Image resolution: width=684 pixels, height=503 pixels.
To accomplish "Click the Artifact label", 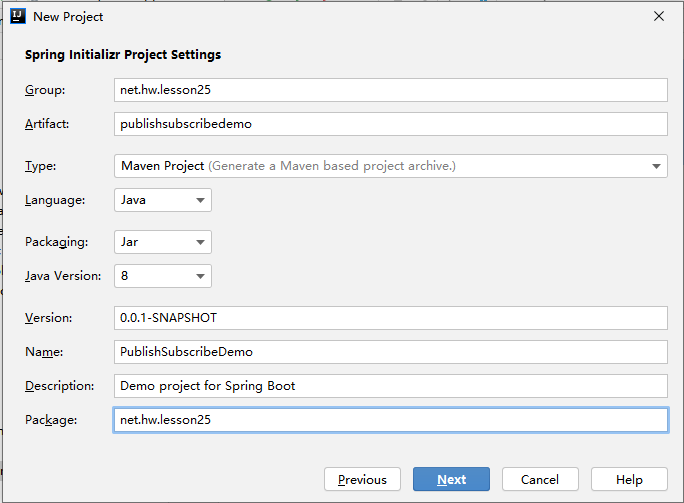I will (47, 124).
